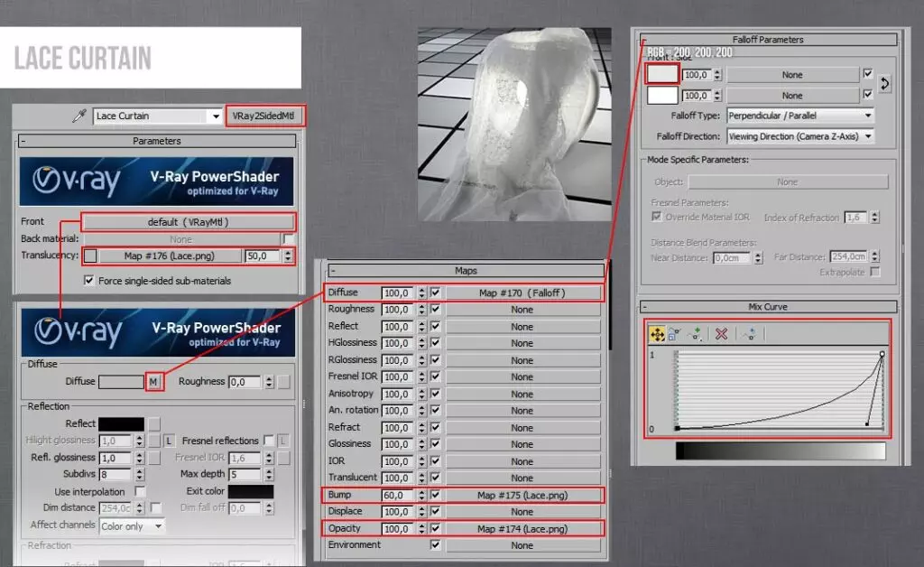This screenshot has width=924, height=567.
Task: Open the default (VRayMtl) front material slot
Action: click(x=189, y=221)
